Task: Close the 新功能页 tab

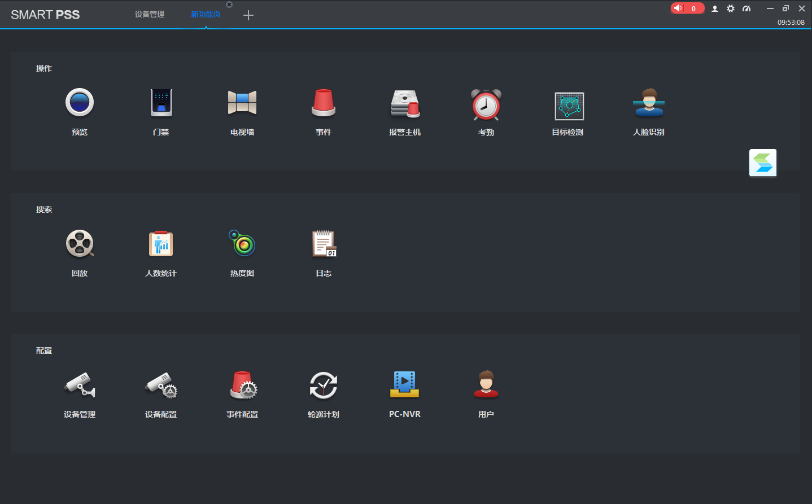Action: point(229,5)
